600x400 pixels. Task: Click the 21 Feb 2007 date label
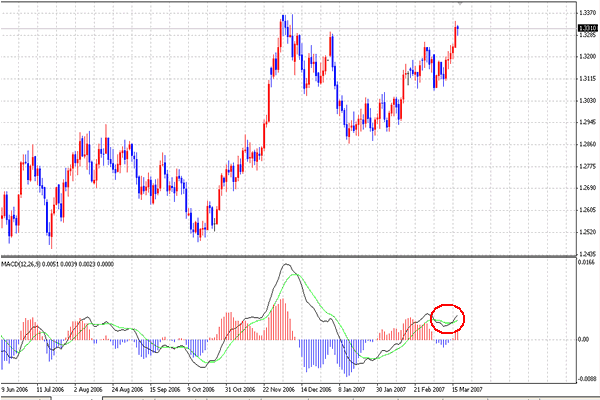[429, 390]
